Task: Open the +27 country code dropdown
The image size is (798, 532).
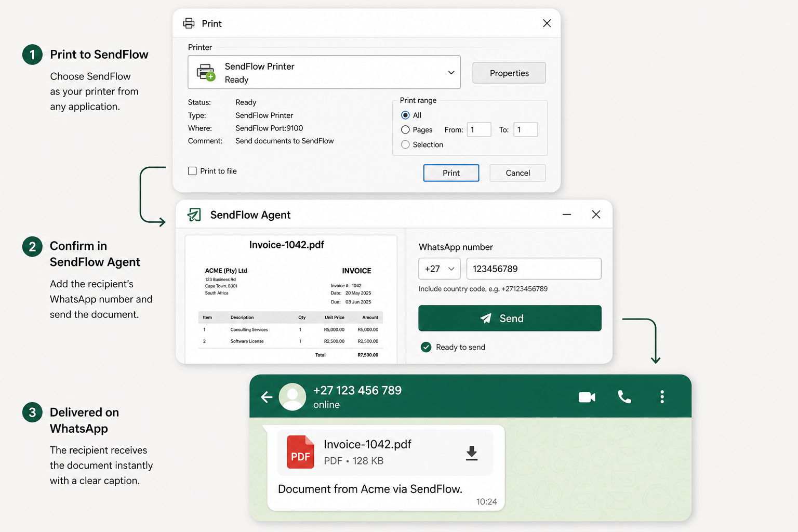Action: tap(440, 269)
